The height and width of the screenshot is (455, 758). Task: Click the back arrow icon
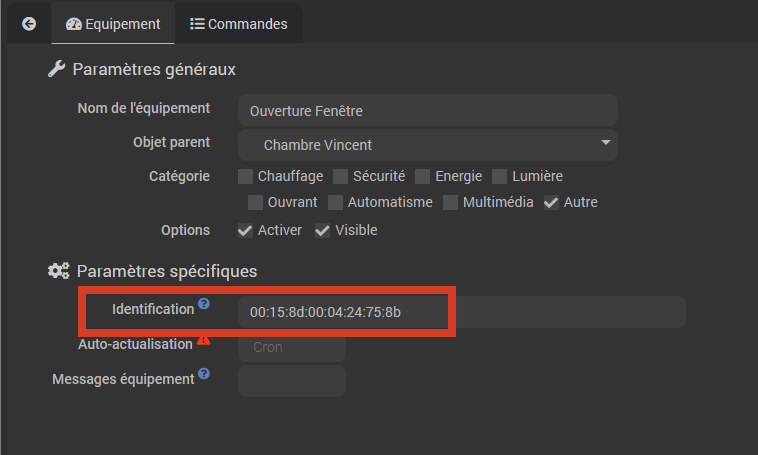point(28,24)
